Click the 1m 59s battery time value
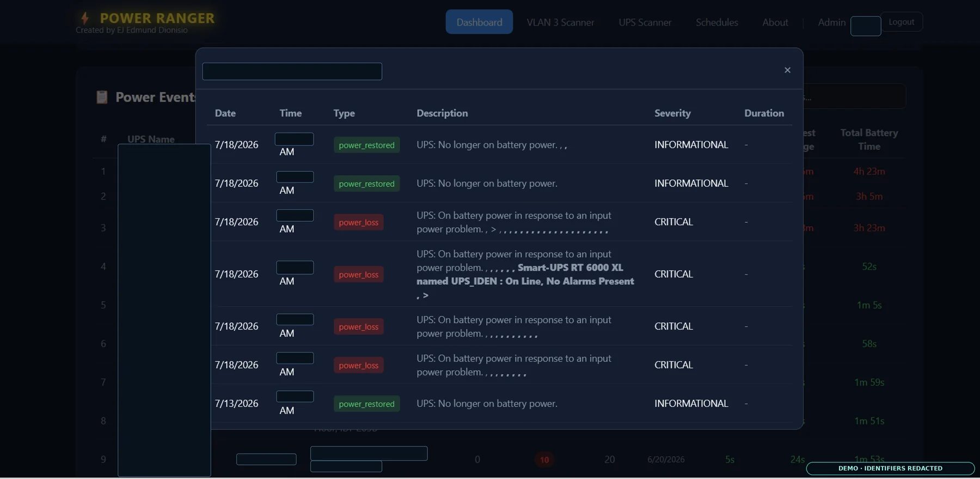 coord(869,383)
